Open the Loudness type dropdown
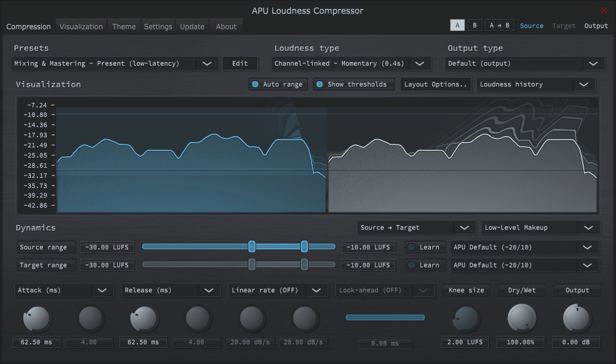 350,63
